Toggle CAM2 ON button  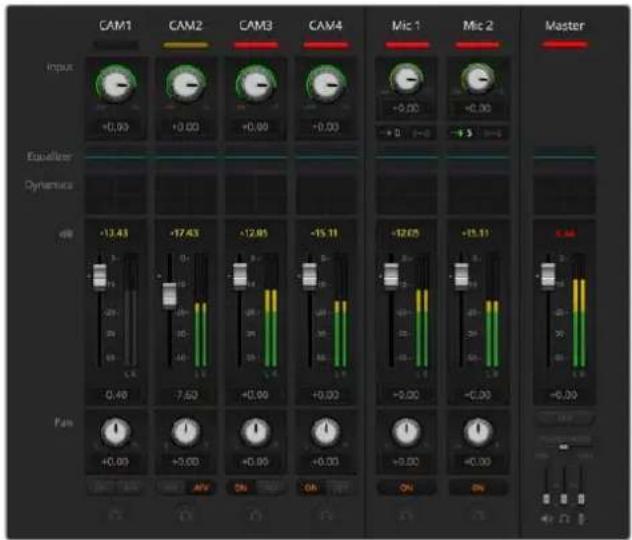(x=171, y=488)
